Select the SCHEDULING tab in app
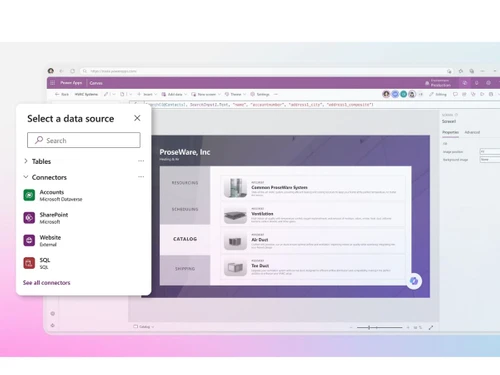Viewport: 500px width, 375px height. [185, 209]
